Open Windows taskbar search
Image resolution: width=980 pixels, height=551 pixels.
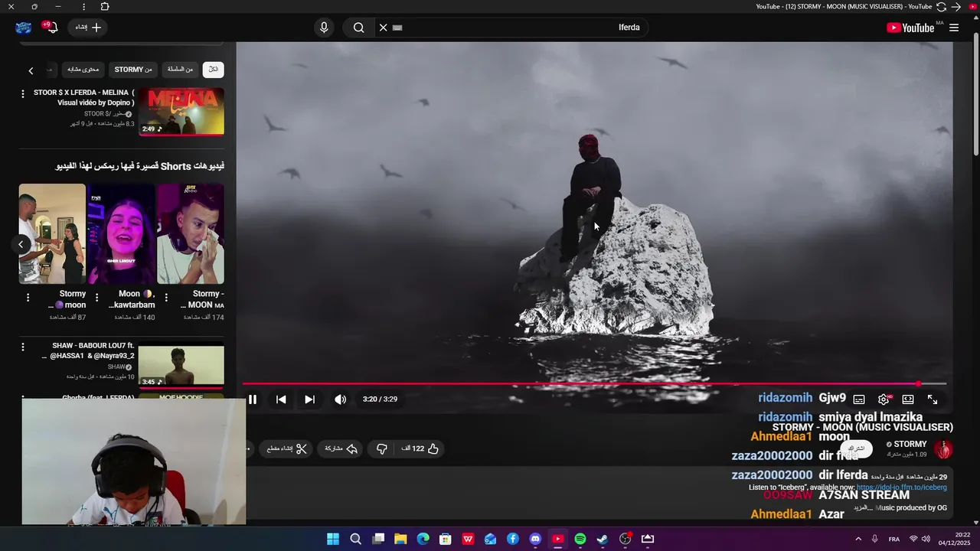point(355,539)
